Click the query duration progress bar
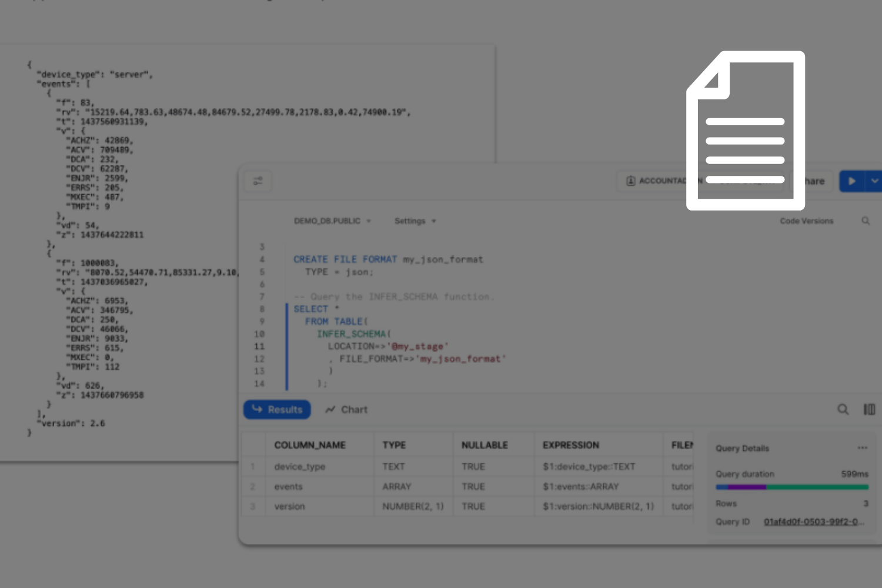 pos(791,487)
